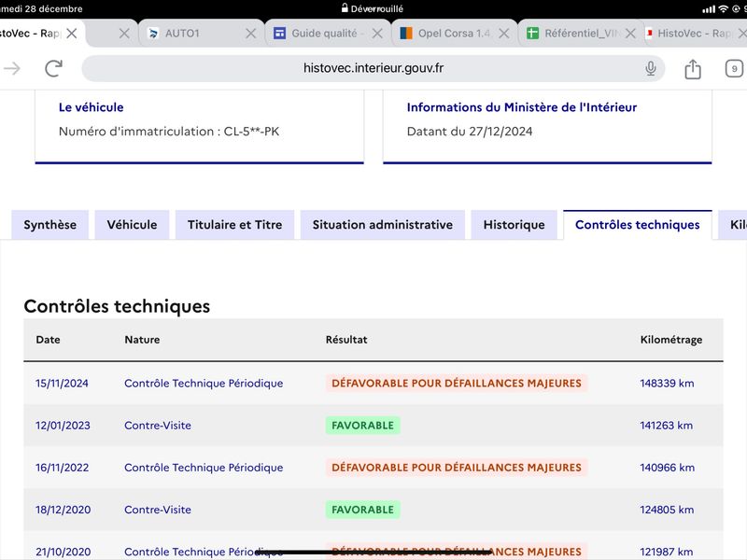The image size is (747, 560).
Task: Click Contrôle Technique Périodique in the 16/11/2022 row
Action: (x=204, y=468)
